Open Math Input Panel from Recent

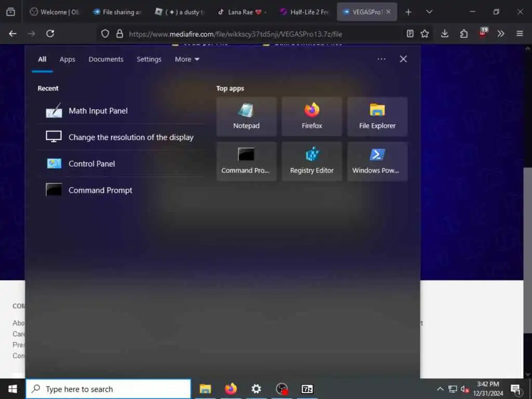pyautogui.click(x=121, y=111)
